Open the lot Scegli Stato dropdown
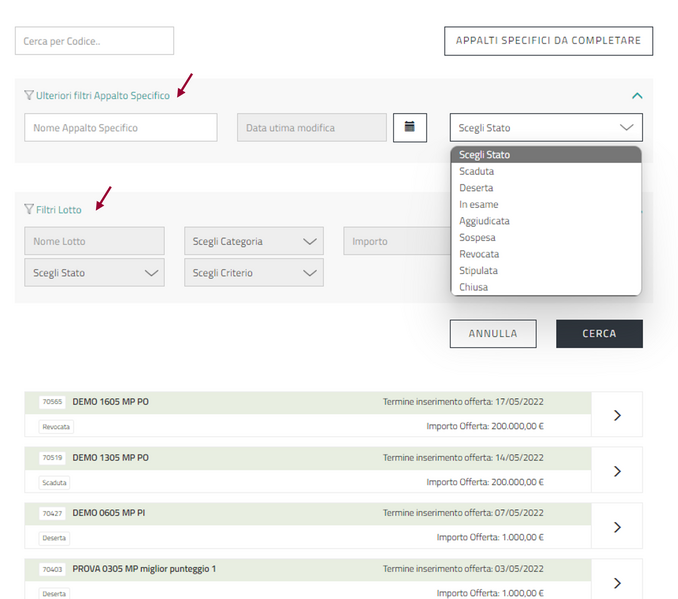 pos(94,273)
